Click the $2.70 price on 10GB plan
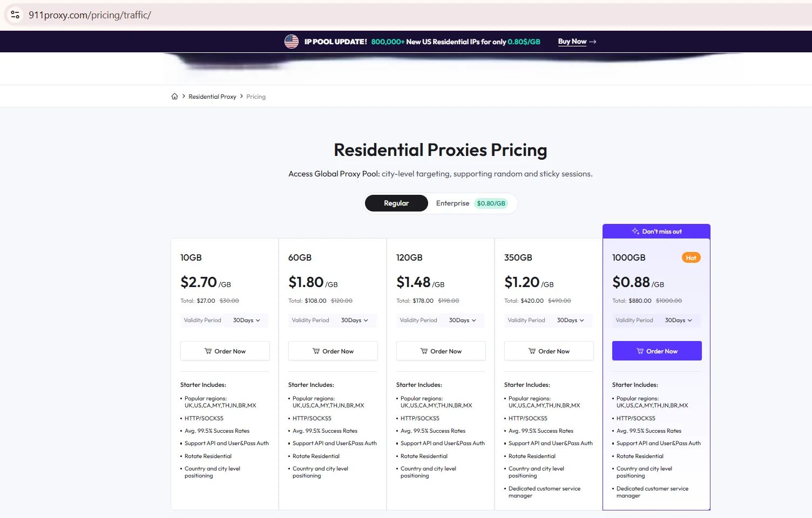812x518 pixels. click(199, 282)
